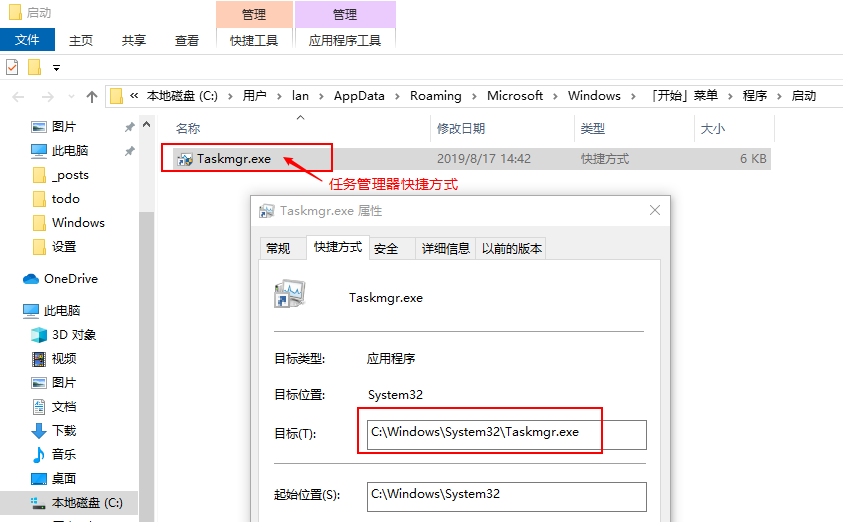Switch to the 以前的版本 tab in properties dialog
The image size is (843, 522).
(x=511, y=248)
